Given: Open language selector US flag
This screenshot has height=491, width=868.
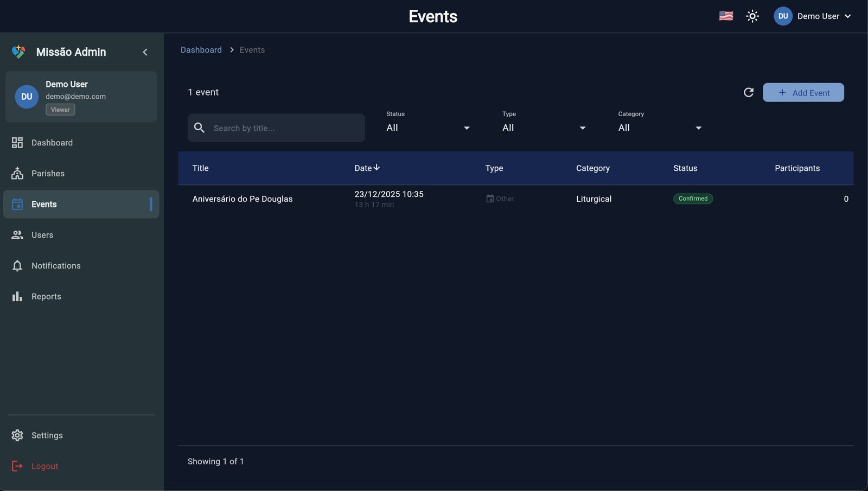Looking at the screenshot, I should pyautogui.click(x=725, y=16).
